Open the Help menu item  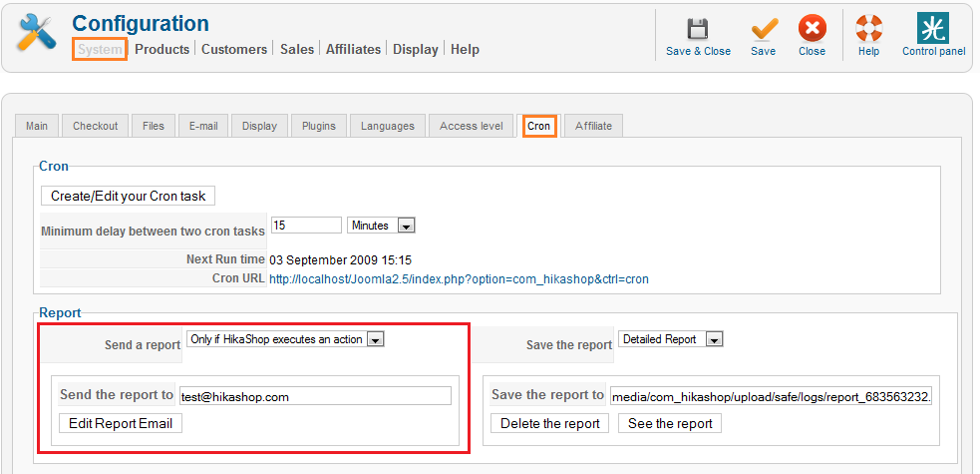pyautogui.click(x=465, y=50)
